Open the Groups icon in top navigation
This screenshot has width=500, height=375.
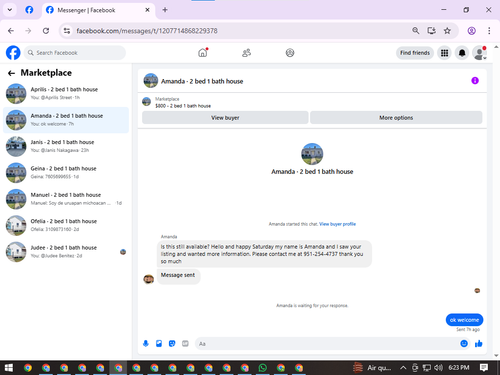pos(290,53)
